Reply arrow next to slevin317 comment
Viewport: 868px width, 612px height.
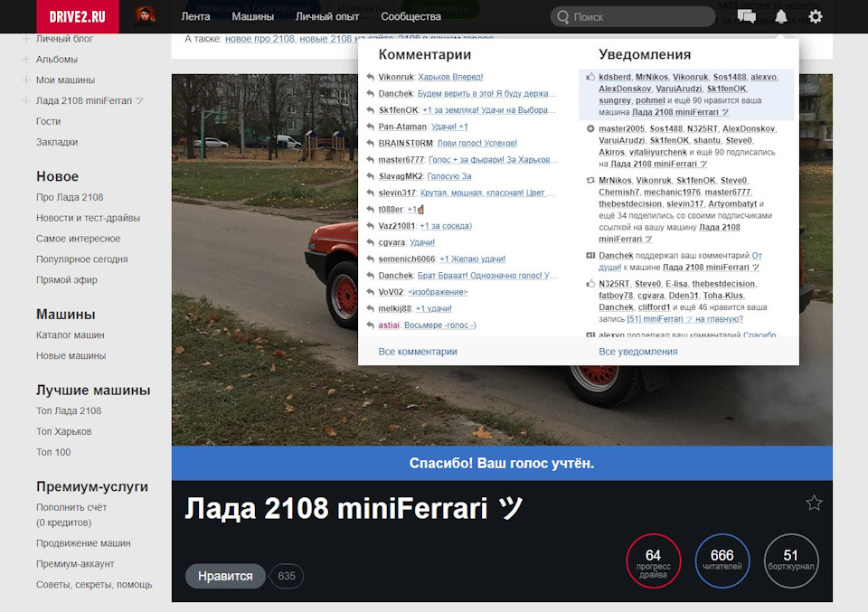[x=371, y=193]
